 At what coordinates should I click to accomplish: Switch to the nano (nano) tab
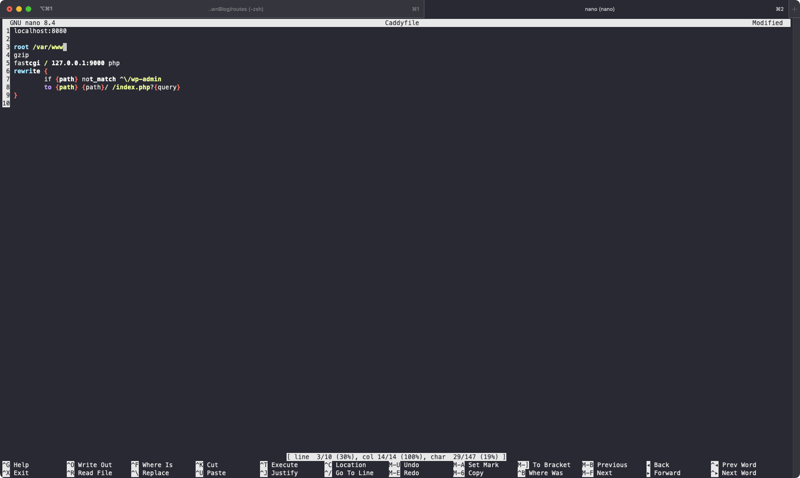pos(600,9)
